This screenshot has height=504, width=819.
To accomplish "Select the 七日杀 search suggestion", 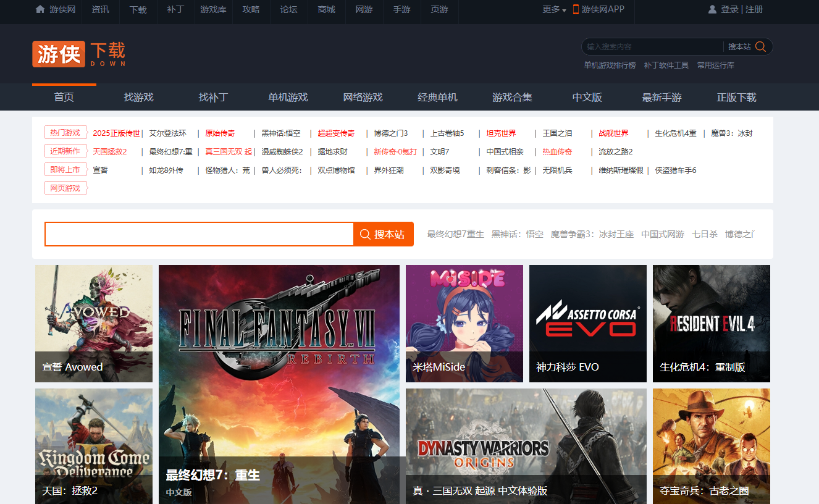I will (705, 234).
